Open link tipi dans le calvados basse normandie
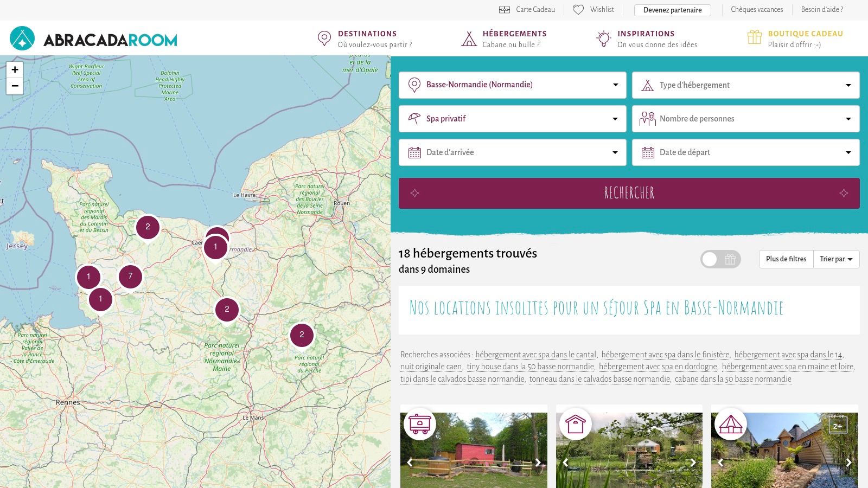Screen dimensions: 868x488 coord(462,379)
